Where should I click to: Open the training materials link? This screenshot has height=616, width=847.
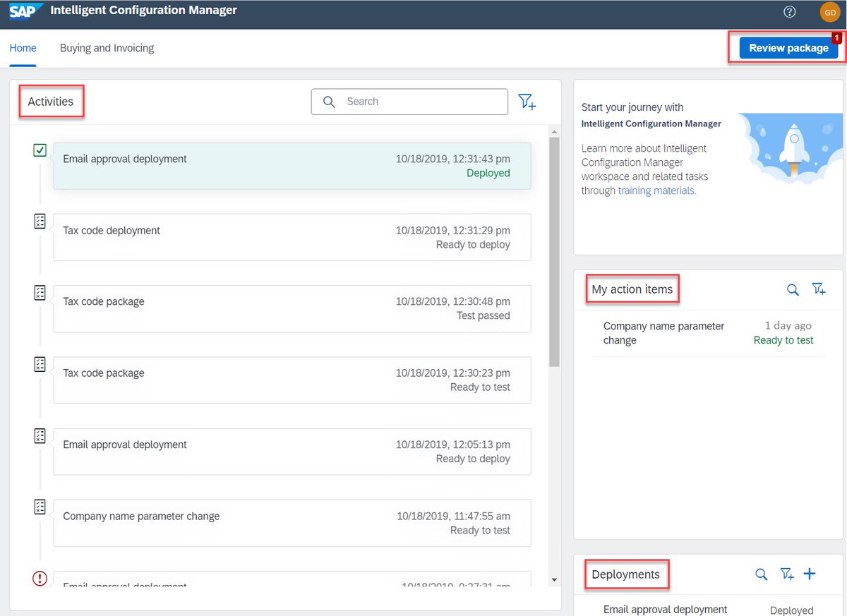[x=657, y=191]
